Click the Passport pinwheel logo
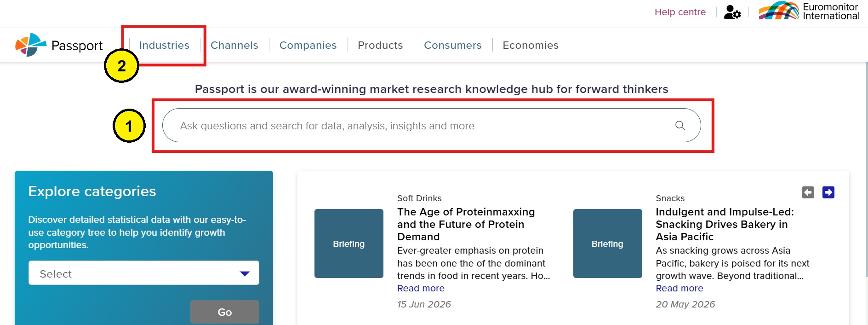Image resolution: width=868 pixels, height=325 pixels. (31, 45)
